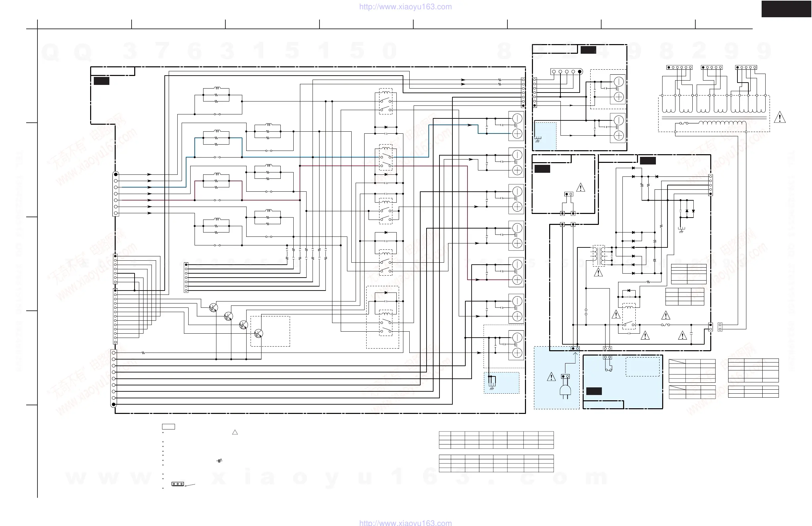Click the warning triangle right of the multi-winding transformer

(x=780, y=117)
